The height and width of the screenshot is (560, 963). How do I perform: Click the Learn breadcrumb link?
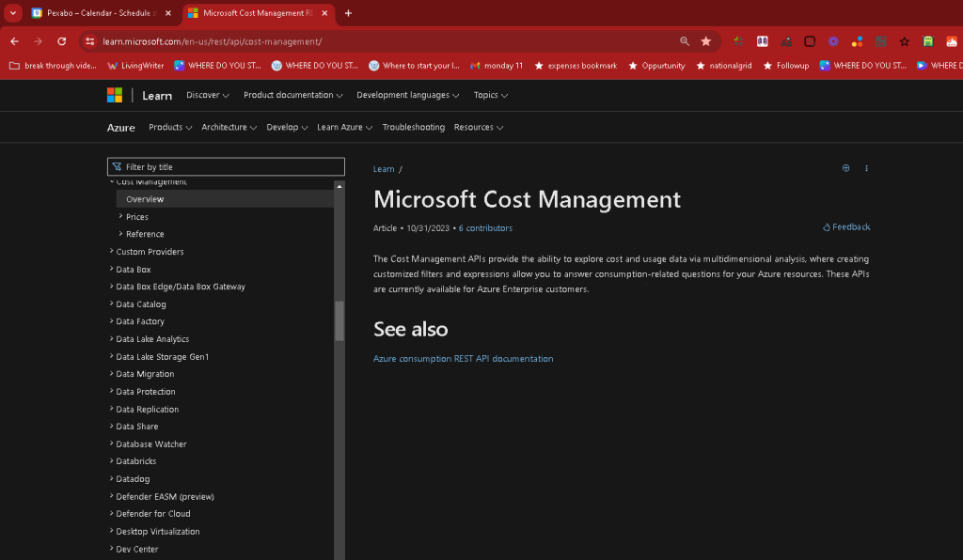click(384, 169)
